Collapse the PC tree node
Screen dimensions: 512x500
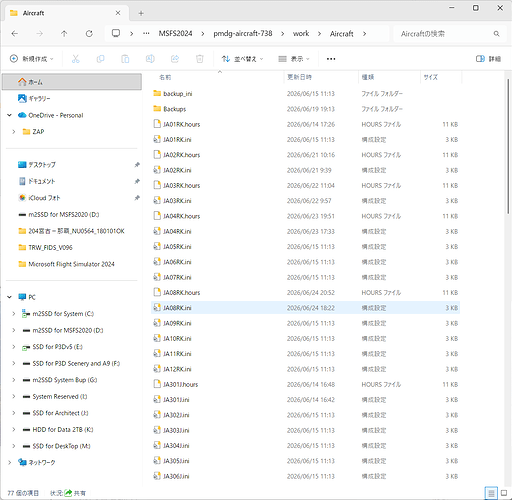click(x=10, y=297)
